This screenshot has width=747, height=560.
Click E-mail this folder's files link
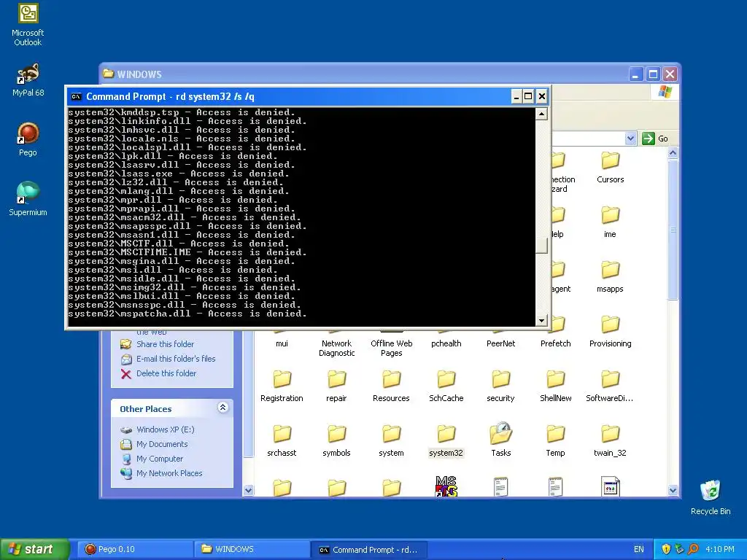click(x=176, y=359)
